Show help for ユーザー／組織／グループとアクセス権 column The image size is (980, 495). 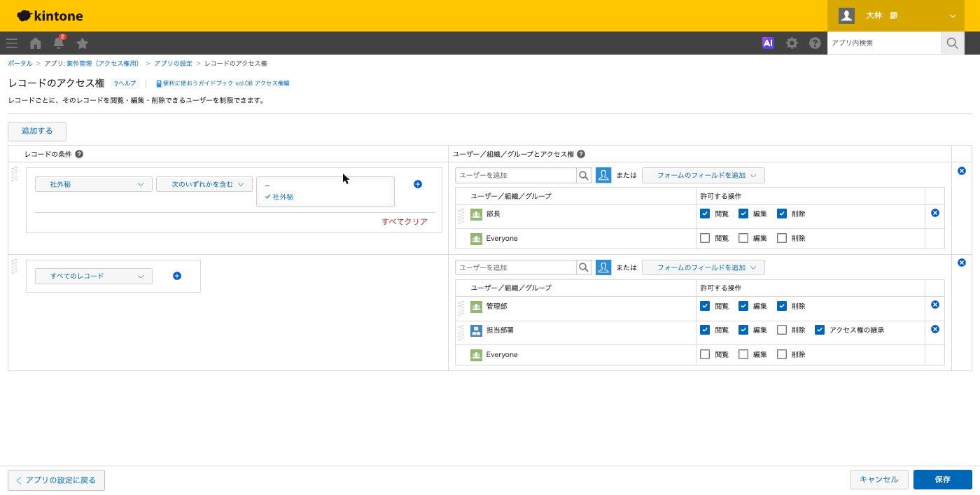click(x=581, y=154)
